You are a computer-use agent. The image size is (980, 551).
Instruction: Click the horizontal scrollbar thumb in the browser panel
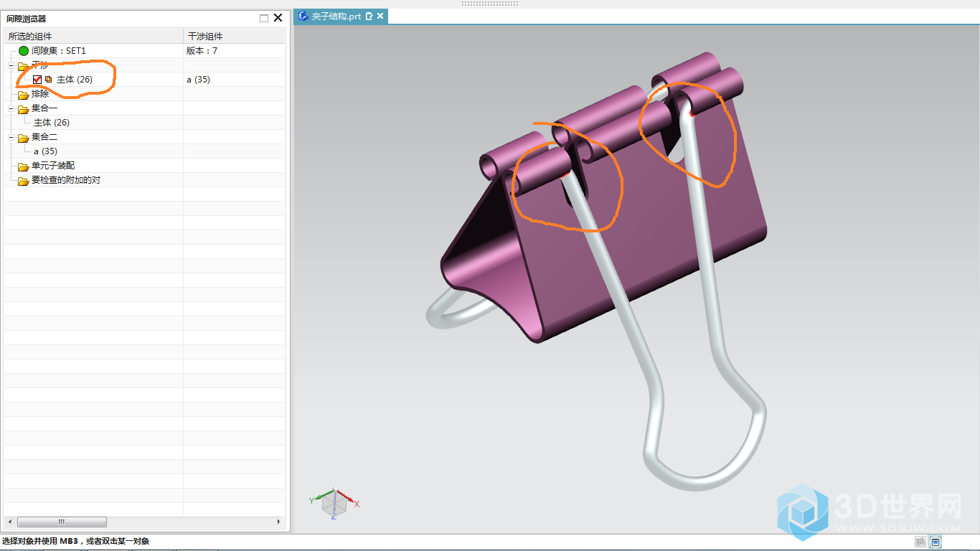pyautogui.click(x=62, y=522)
